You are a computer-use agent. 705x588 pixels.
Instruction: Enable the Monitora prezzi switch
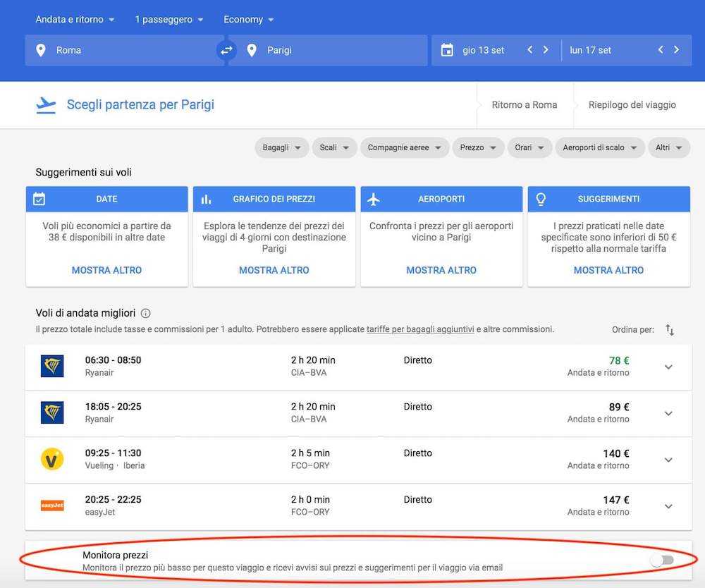661,560
